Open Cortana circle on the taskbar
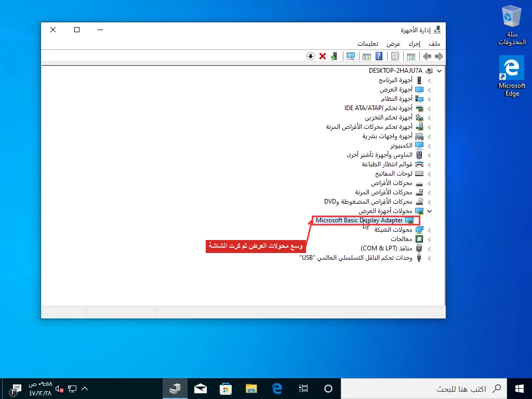 328,389
